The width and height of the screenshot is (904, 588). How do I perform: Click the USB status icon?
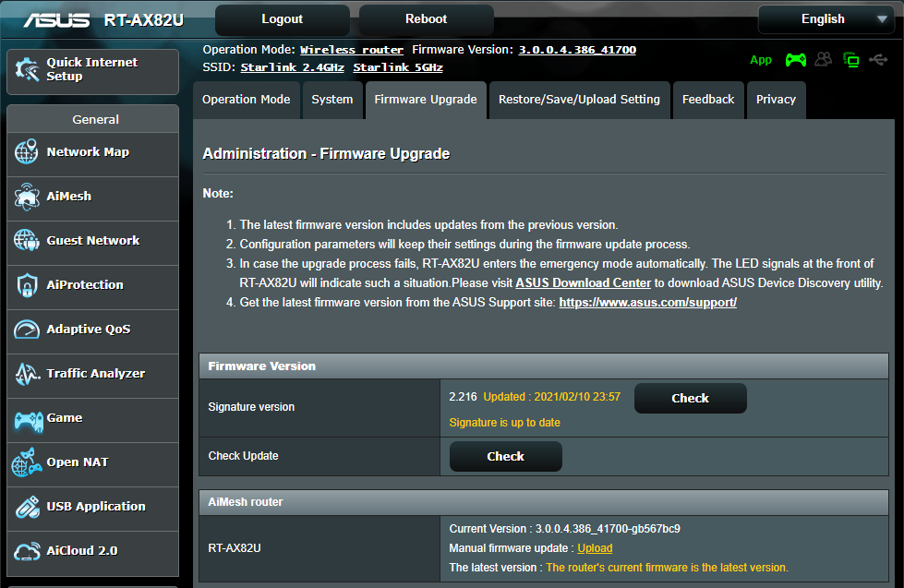click(x=879, y=59)
